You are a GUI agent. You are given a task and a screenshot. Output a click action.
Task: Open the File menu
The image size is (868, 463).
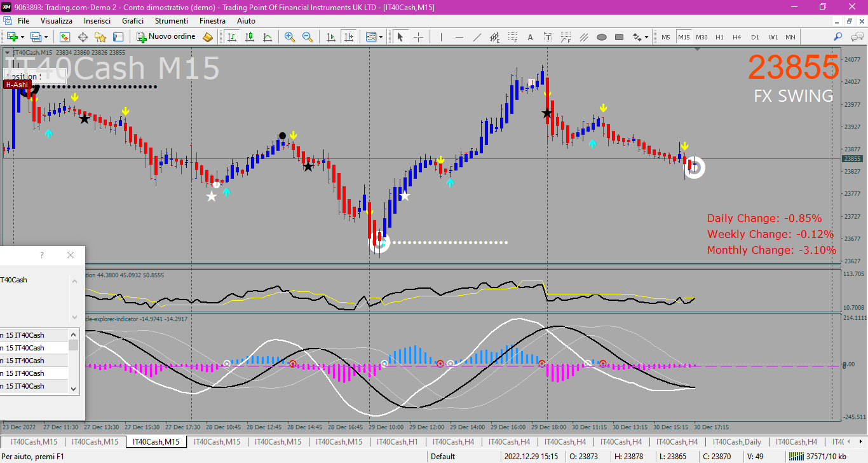tap(24, 21)
